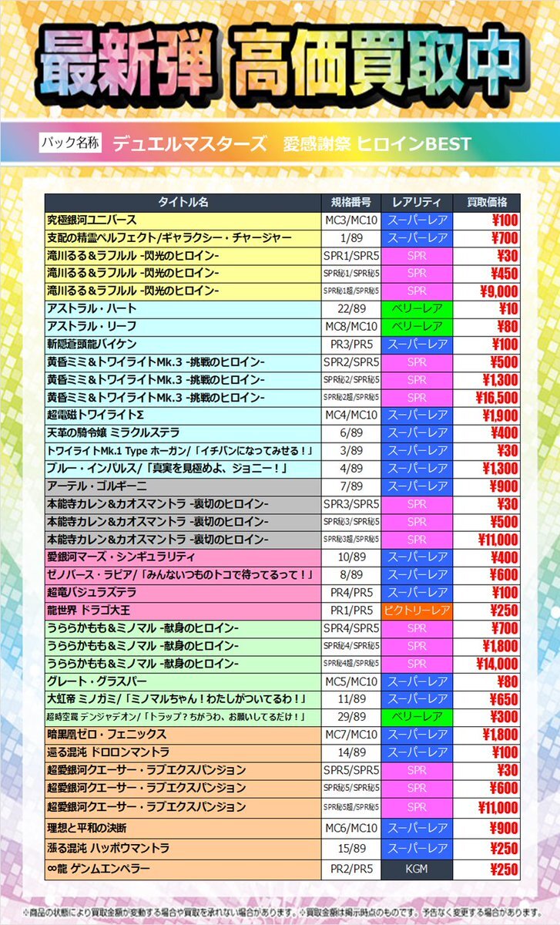560x925 pixels.
Task: Select the 暗黒凰ゼロ・フェニックス title cell
Action: tap(183, 735)
